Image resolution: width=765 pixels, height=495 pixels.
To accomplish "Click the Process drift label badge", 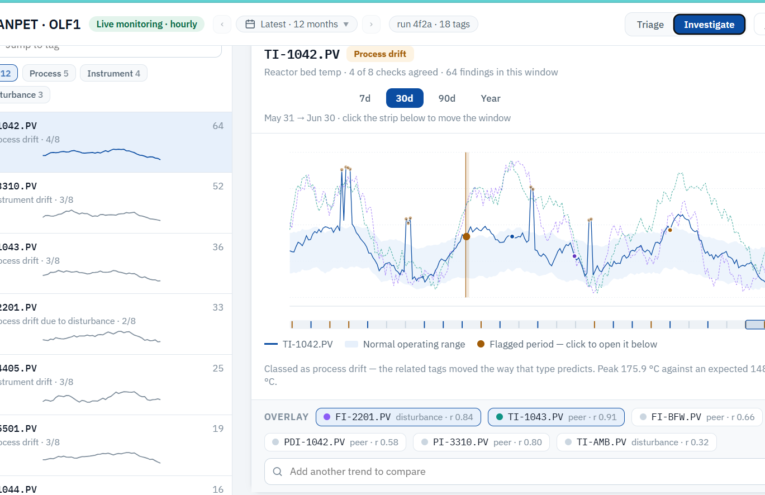I will coord(380,54).
